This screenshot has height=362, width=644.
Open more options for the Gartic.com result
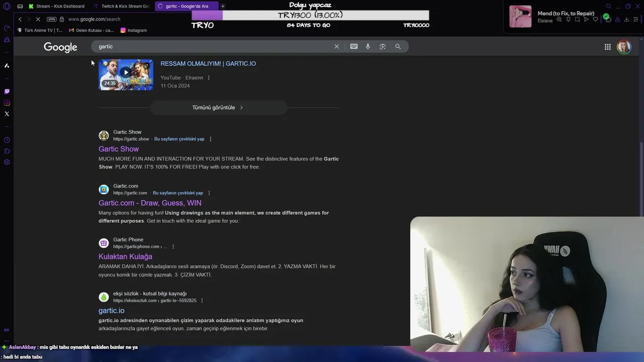(x=209, y=193)
